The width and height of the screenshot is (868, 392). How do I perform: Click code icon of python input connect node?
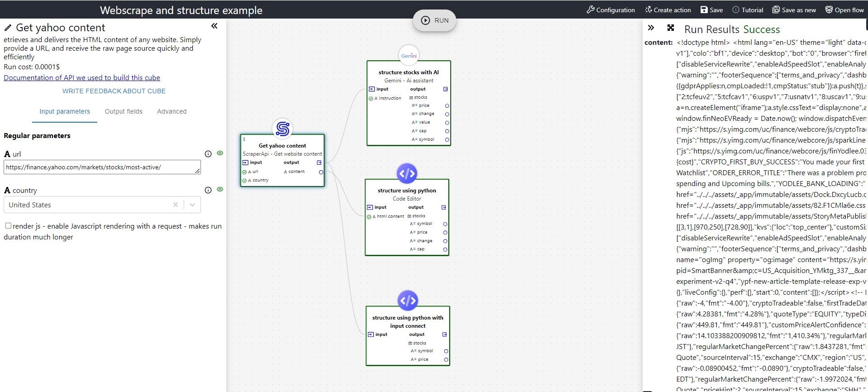click(x=408, y=301)
